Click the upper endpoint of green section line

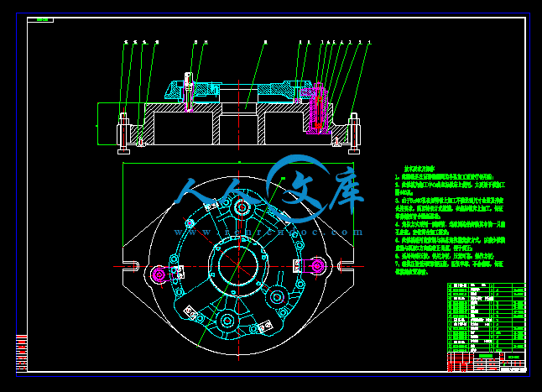tap(283, 178)
